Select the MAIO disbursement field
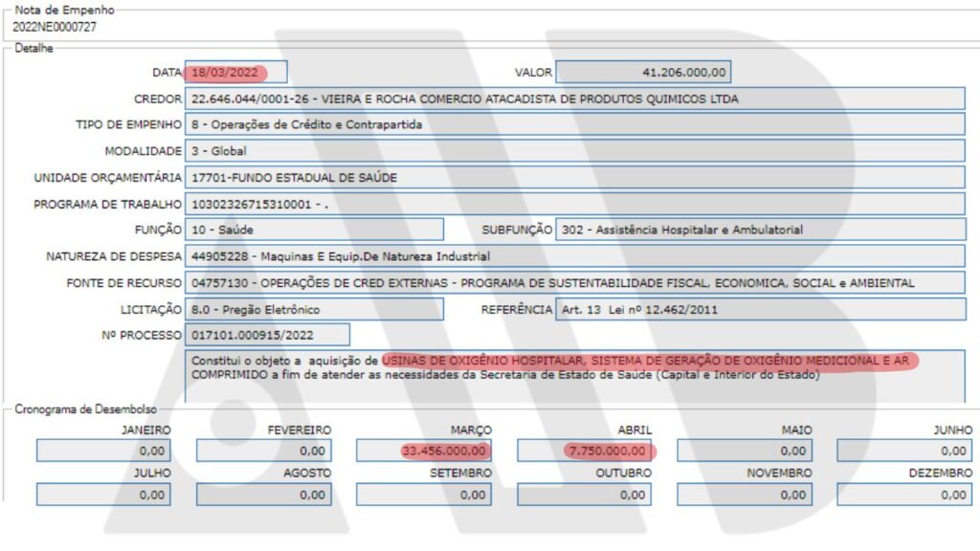Image resolution: width=980 pixels, height=551 pixels. pyautogui.click(x=745, y=451)
